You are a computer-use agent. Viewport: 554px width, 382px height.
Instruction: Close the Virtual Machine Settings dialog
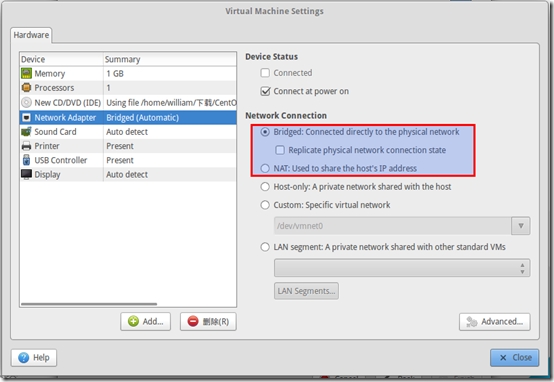coord(514,358)
